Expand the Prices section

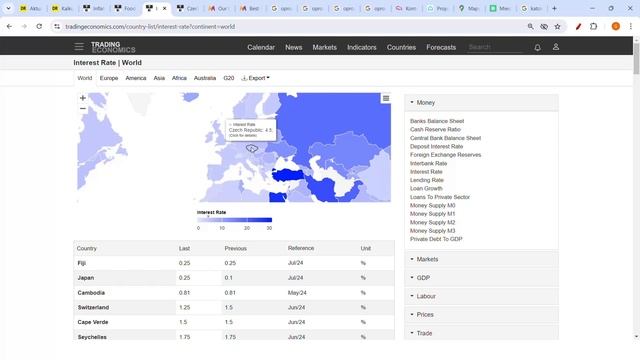[x=481, y=314]
